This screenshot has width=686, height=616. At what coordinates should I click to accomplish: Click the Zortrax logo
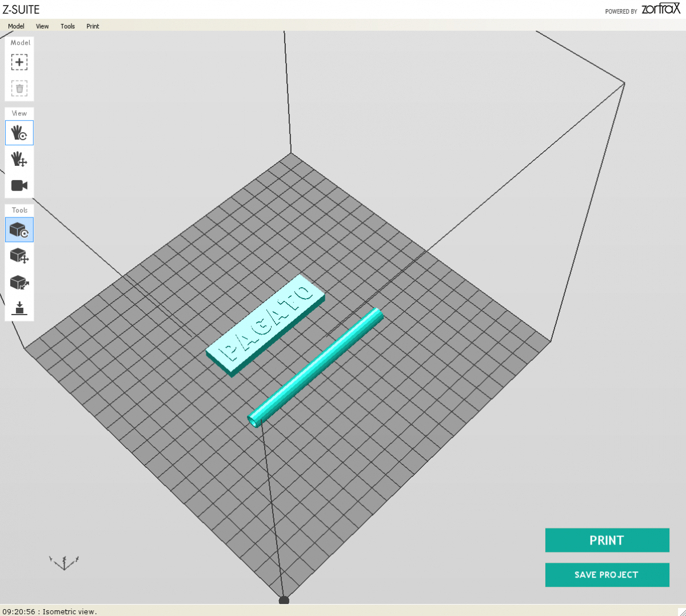(660, 9)
